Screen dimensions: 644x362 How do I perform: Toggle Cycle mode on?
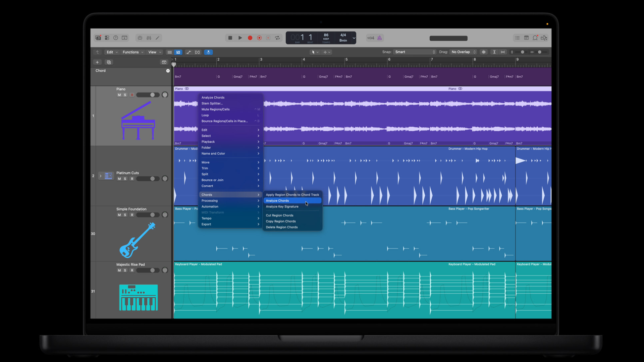click(x=277, y=38)
